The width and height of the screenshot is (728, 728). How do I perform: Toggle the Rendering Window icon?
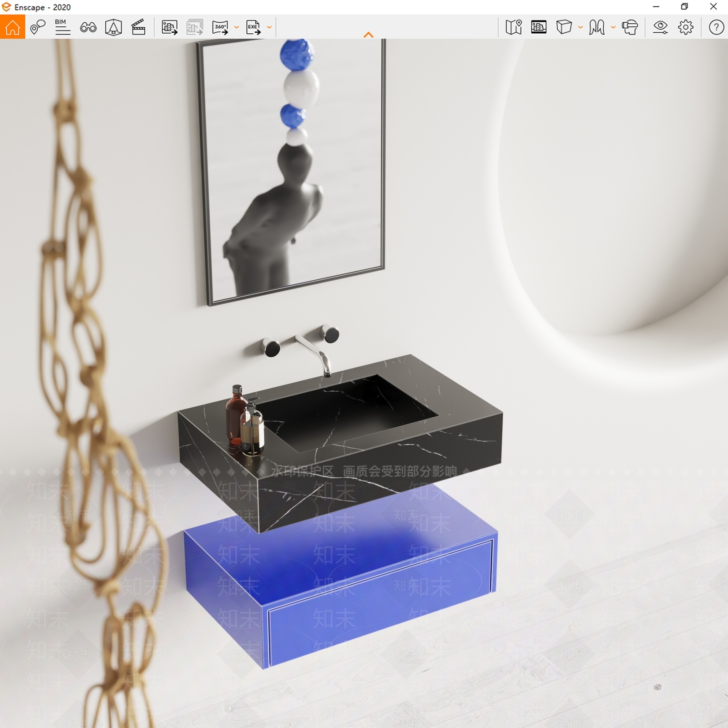pos(539,27)
